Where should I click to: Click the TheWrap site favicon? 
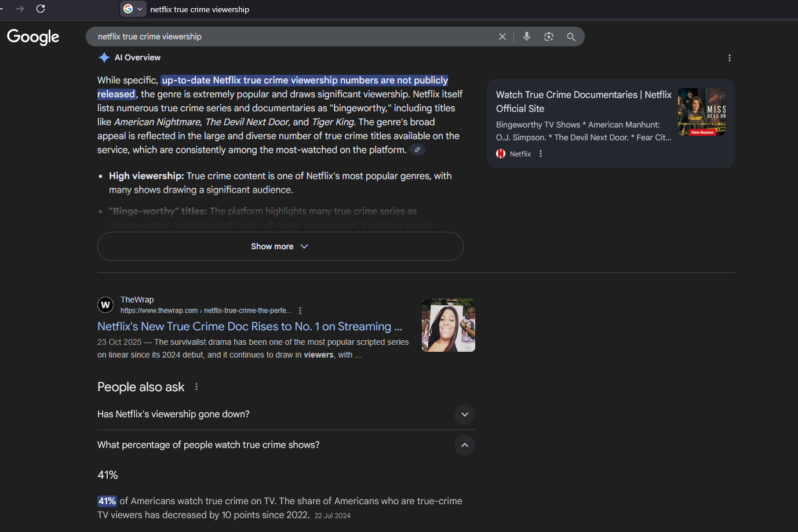click(105, 305)
